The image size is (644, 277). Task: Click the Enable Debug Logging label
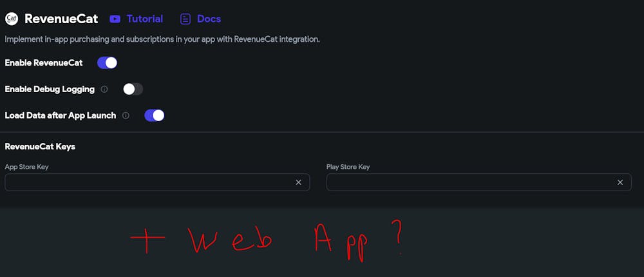50,90
